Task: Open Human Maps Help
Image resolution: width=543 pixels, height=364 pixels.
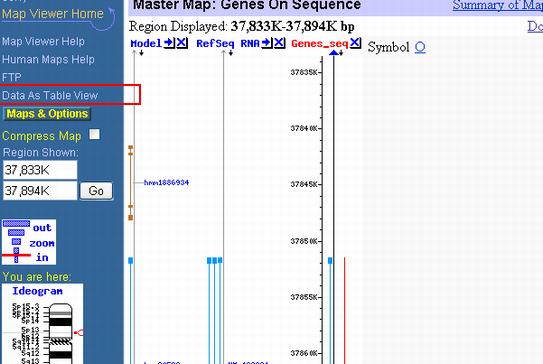Action: point(48,60)
